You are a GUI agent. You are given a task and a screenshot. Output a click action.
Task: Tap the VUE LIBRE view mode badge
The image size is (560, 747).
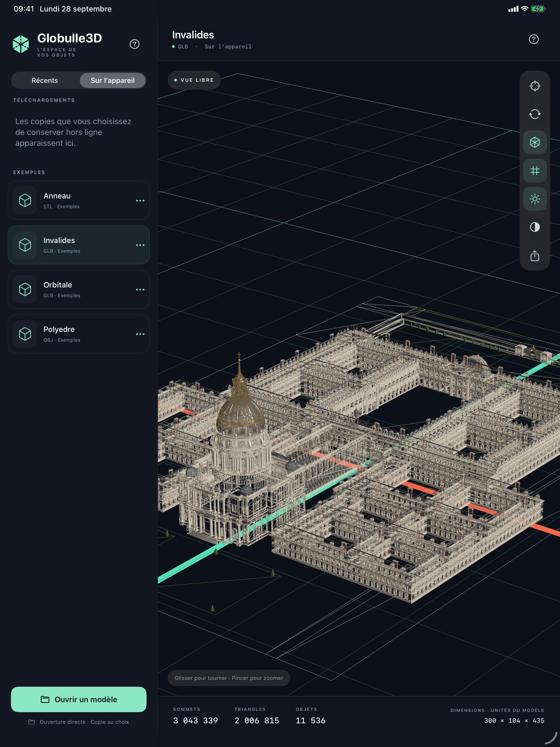coord(194,80)
